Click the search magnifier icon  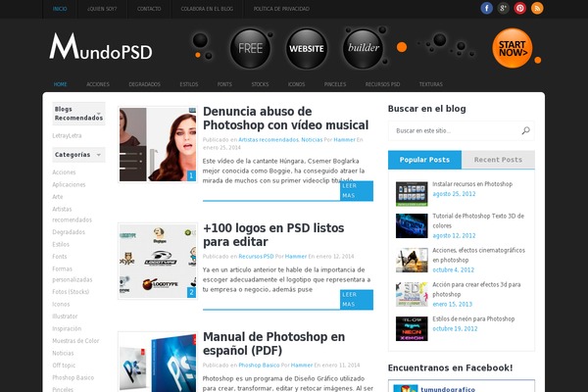(x=525, y=130)
